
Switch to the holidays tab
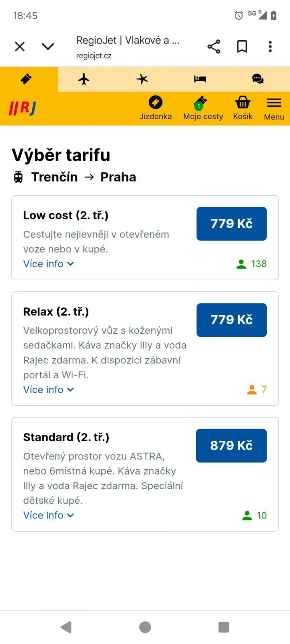coord(142,79)
